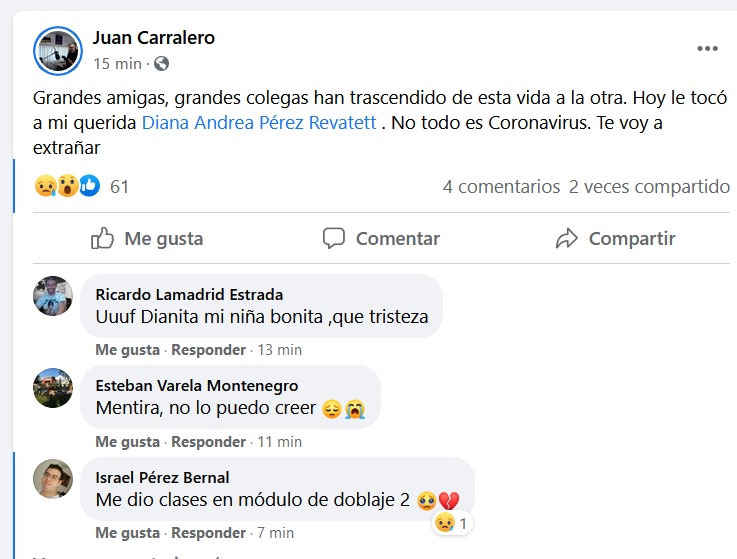Click the thumbs-up icon on Me gusta
Image resolution: width=737 pixels, height=559 pixels.
click(x=102, y=239)
